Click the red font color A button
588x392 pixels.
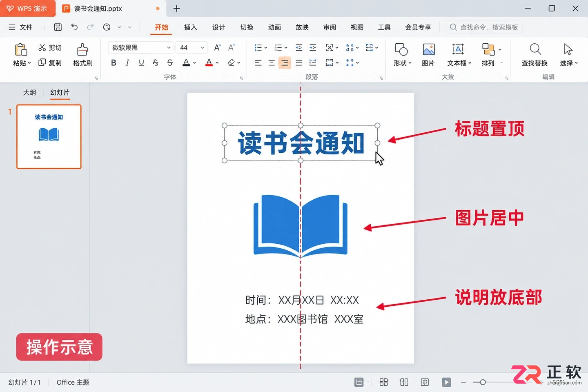(x=209, y=62)
